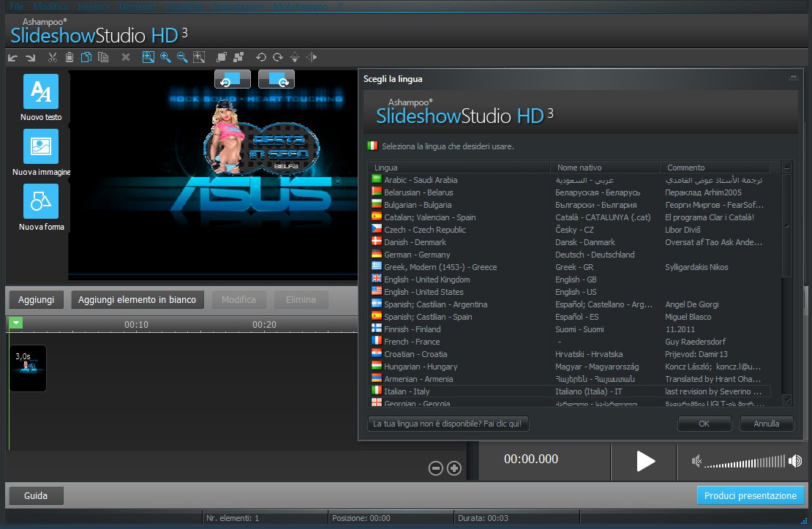
Task: Select German - Germany language row
Action: [x=570, y=255]
